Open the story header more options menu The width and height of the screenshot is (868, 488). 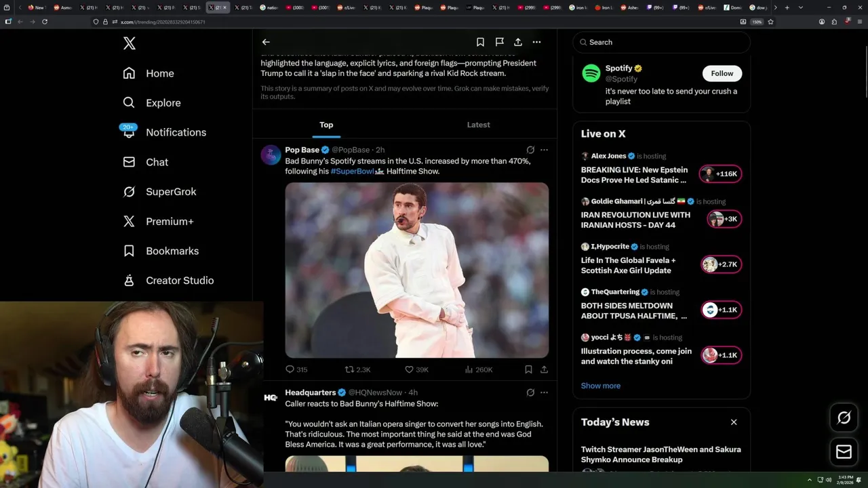point(536,42)
